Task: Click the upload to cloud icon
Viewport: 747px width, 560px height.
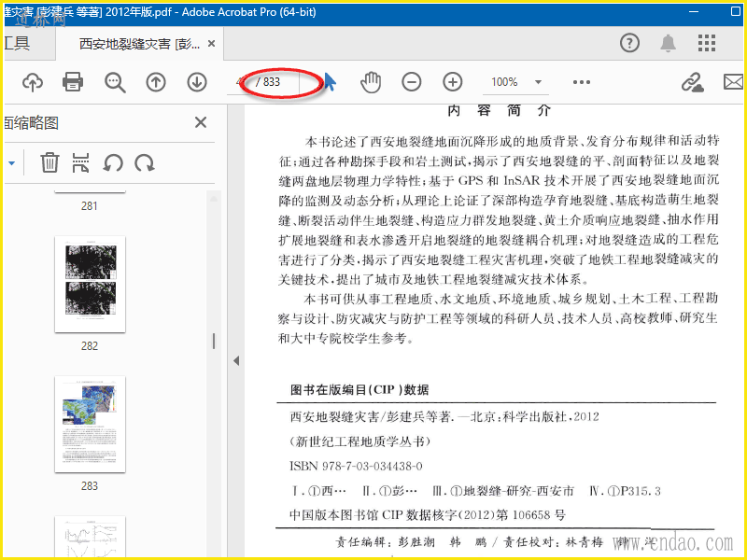Action: click(x=33, y=82)
